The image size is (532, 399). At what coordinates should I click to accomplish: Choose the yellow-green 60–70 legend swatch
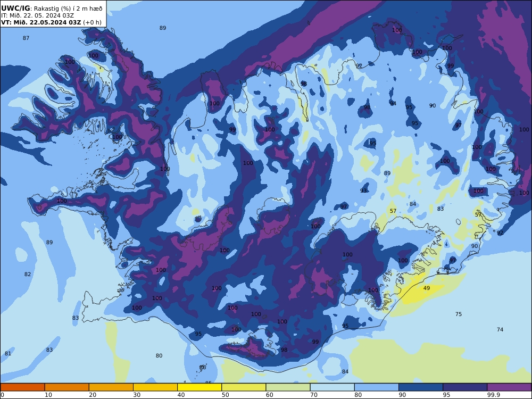pyautogui.click(x=288, y=387)
